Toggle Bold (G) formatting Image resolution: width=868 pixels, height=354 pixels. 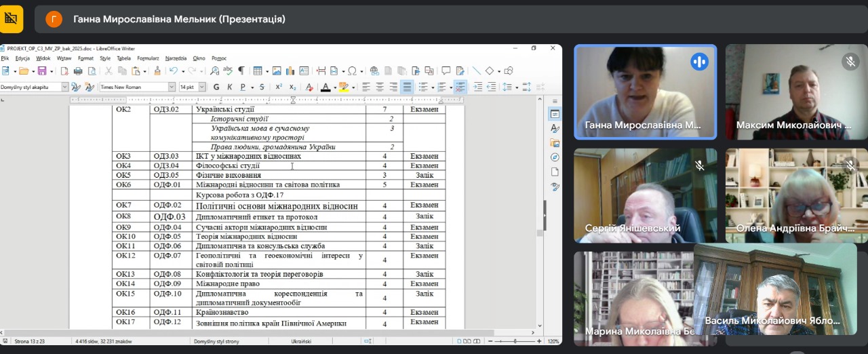coord(216,87)
